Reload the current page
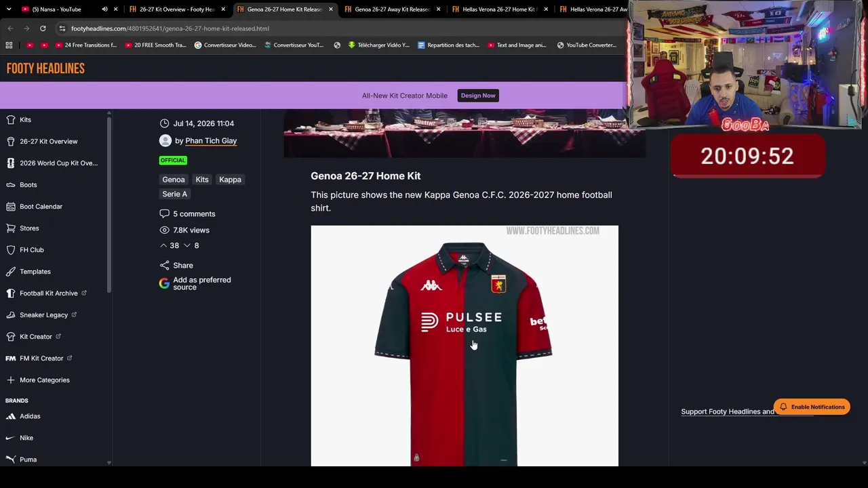868x488 pixels. [43, 28]
